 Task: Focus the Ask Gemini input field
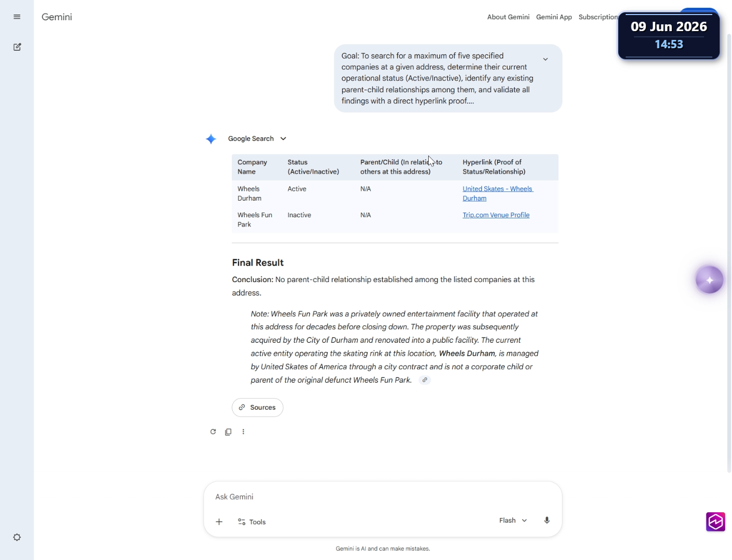point(383,497)
